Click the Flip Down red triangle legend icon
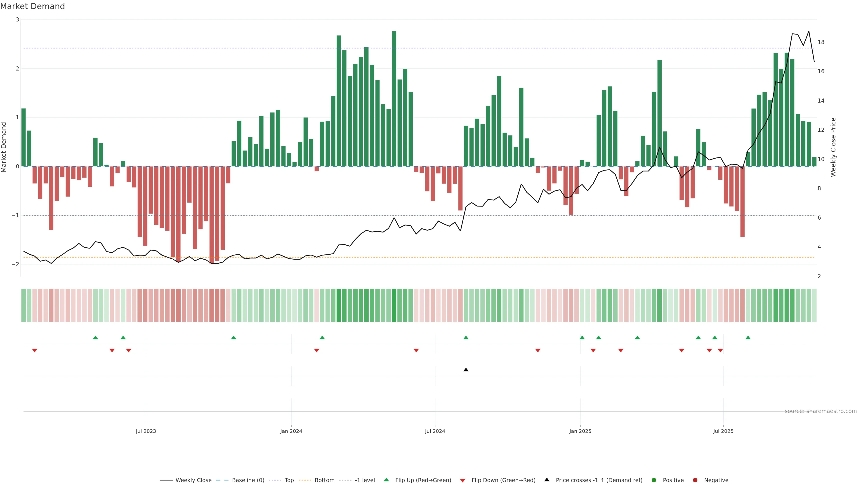 pos(463,481)
